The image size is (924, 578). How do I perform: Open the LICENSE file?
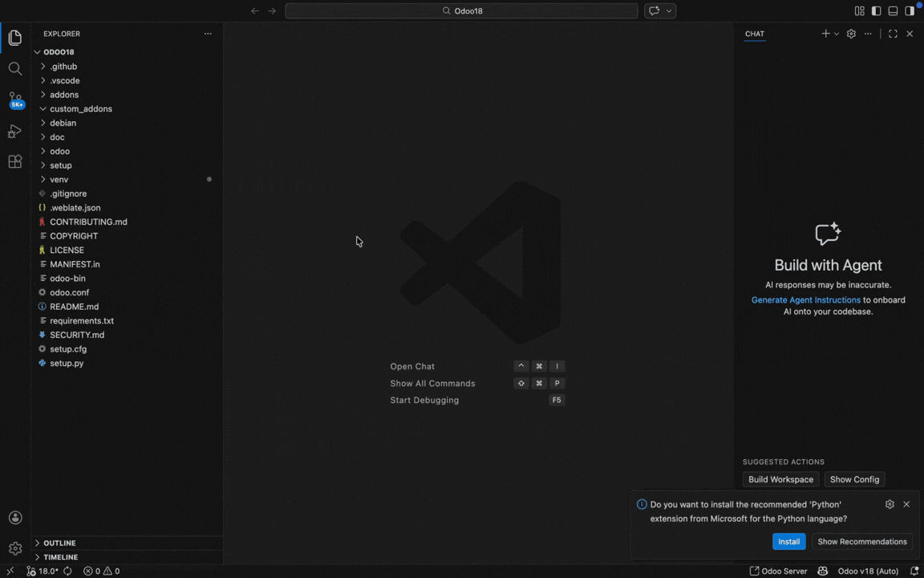(x=127, y=250)
